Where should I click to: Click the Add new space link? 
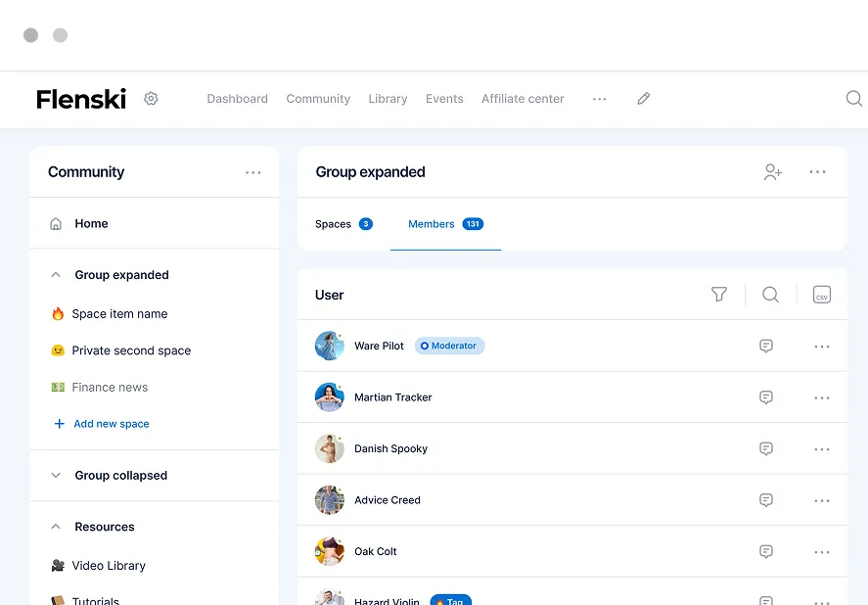[x=111, y=424]
